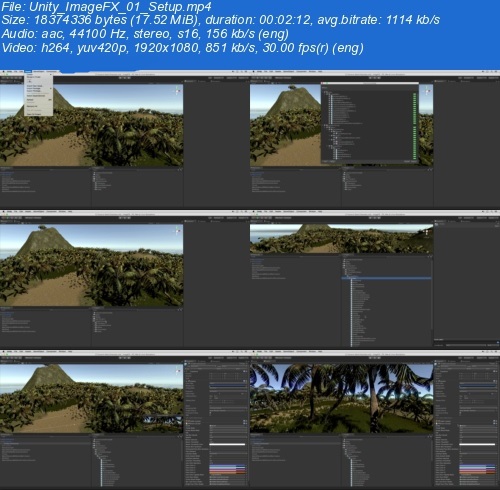Click the white color swatch in palm-tree frame inspector
Image resolution: width=500 pixels, height=490 pixels.
tap(477, 444)
